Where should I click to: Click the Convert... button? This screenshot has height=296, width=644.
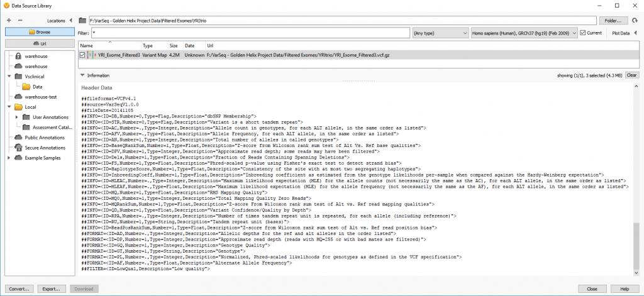(19, 289)
